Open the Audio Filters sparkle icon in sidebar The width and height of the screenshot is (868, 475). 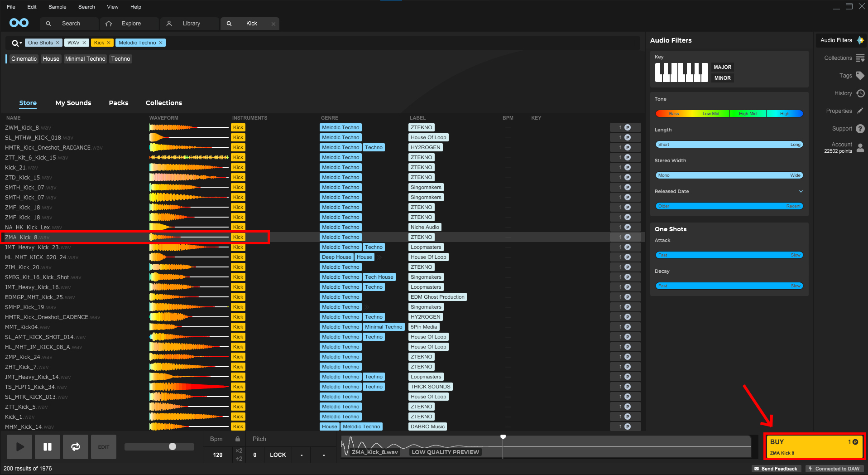pyautogui.click(x=860, y=40)
